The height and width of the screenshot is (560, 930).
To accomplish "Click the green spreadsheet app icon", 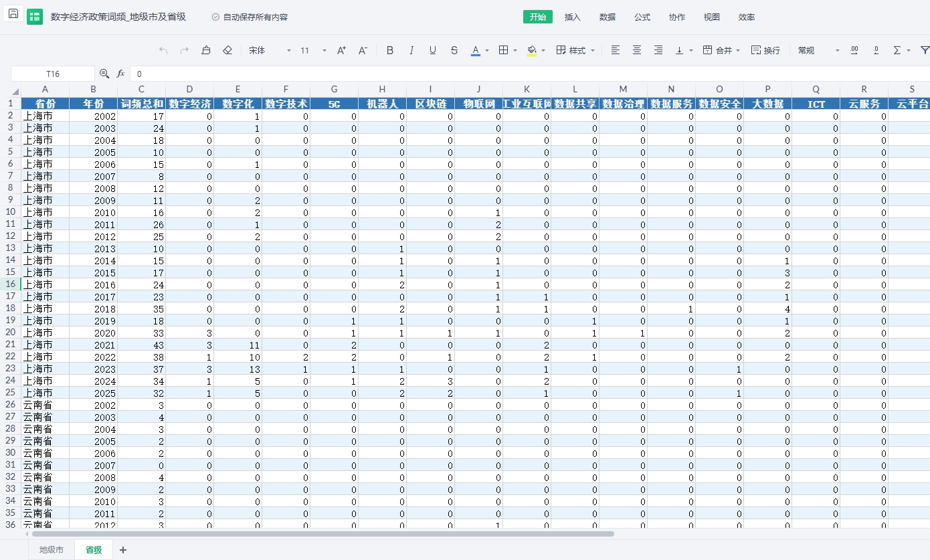I will (x=35, y=17).
